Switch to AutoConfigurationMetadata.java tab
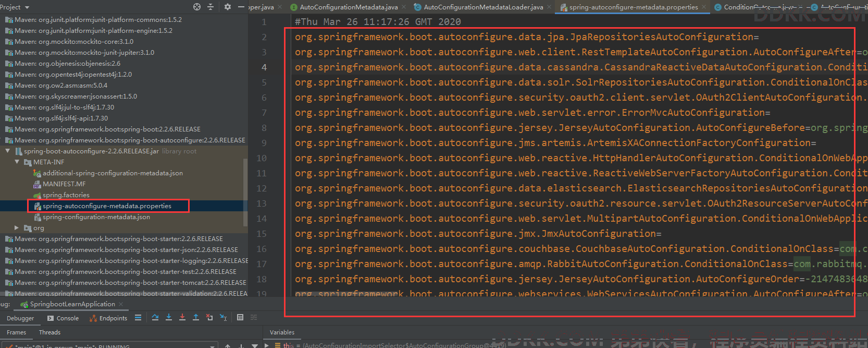This screenshot has height=348, width=868. click(x=349, y=7)
